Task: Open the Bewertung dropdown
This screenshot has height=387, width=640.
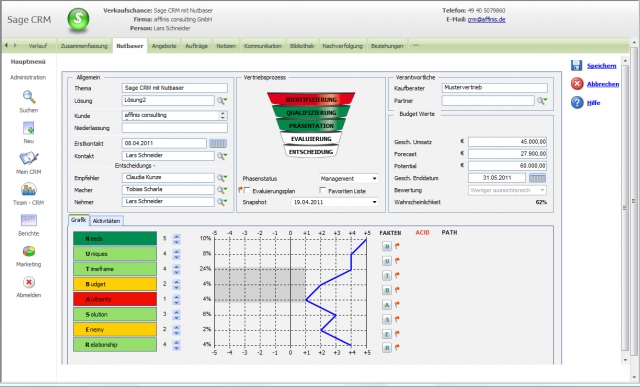Action: (x=507, y=190)
